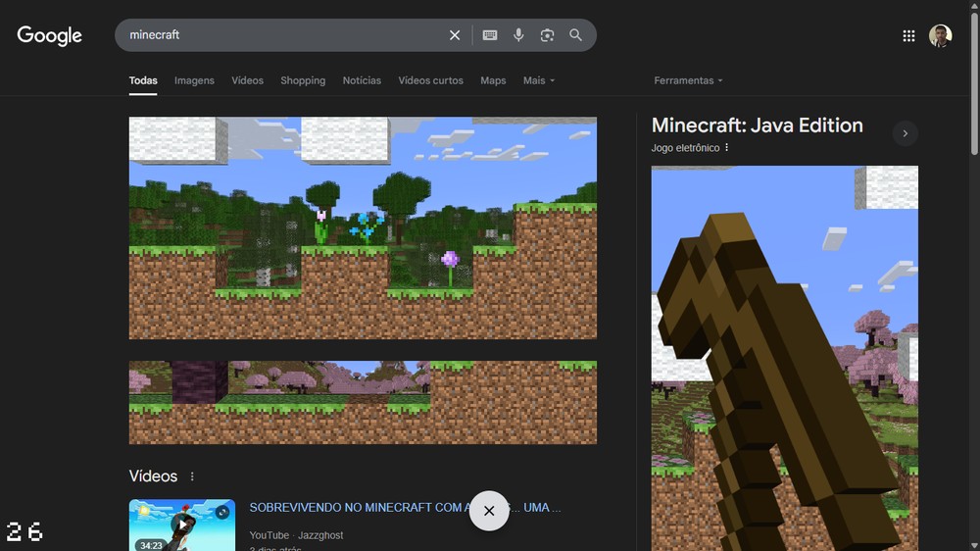Expand the Mais dropdown

[539, 80]
